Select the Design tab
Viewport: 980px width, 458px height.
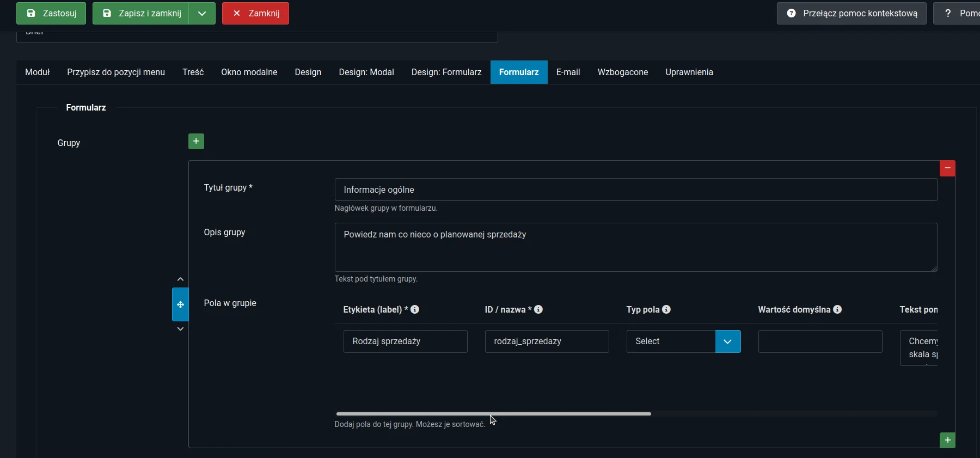pyautogui.click(x=308, y=72)
